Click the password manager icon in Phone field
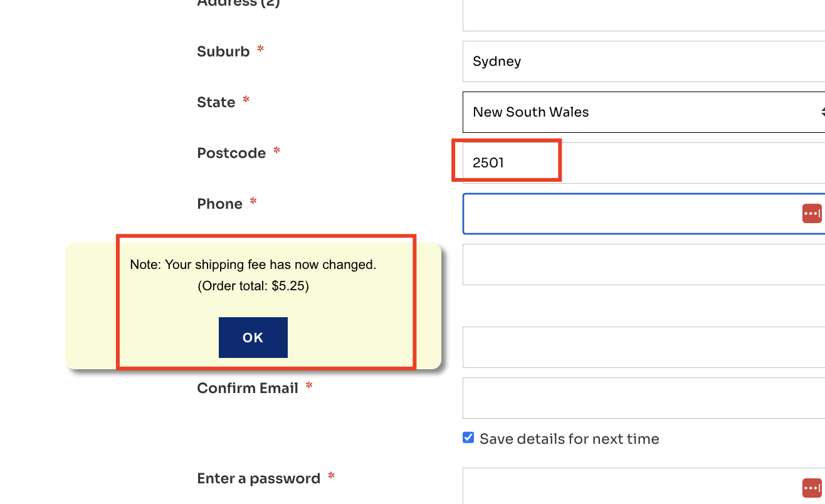This screenshot has width=825, height=504. click(812, 213)
